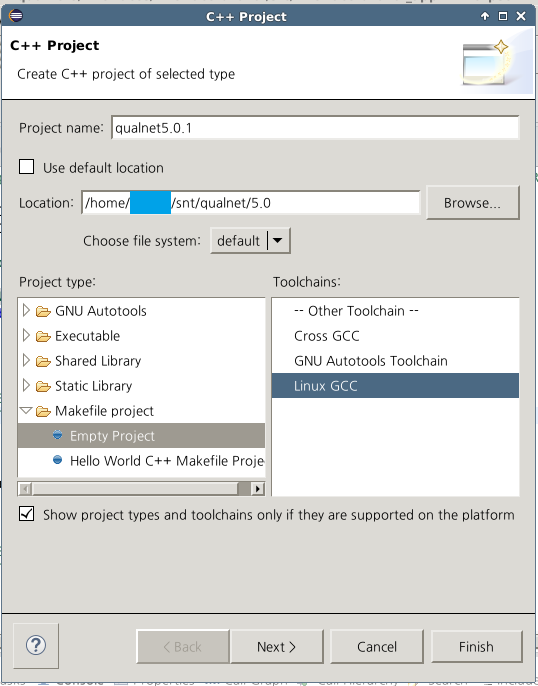Expand the Static Library tree node

(26, 385)
